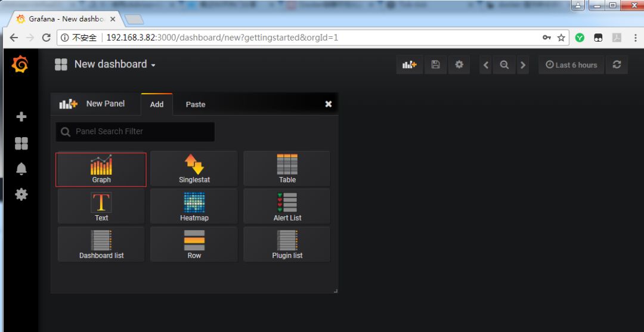The width and height of the screenshot is (644, 332).
Task: Select the Singlestat panel type
Action: [194, 169]
